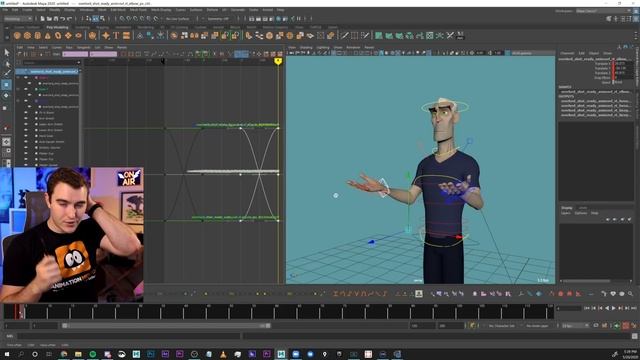Open VLC from the Windows taskbar
Screen dimensions: 640x360
223,354
